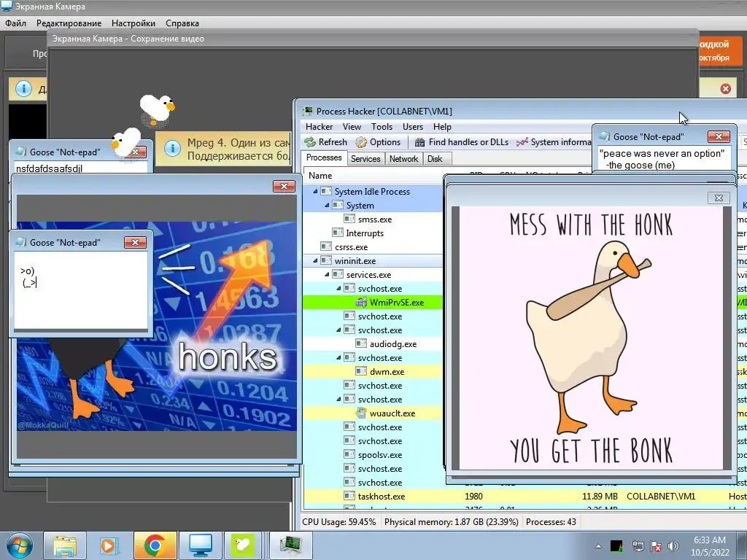
Task: Collapse svchost.exe node above dwm.exe
Action: [x=338, y=357]
